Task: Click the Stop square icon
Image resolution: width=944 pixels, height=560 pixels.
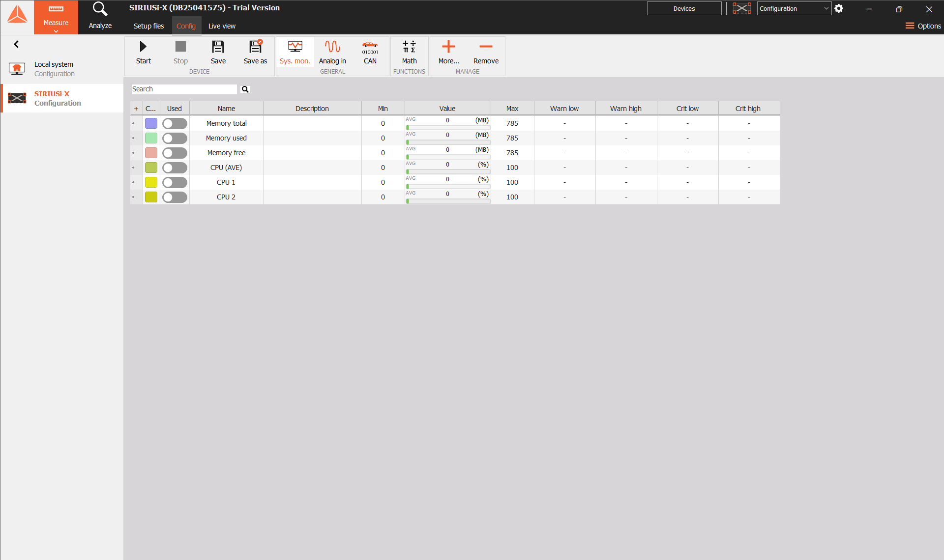Action: [x=180, y=47]
